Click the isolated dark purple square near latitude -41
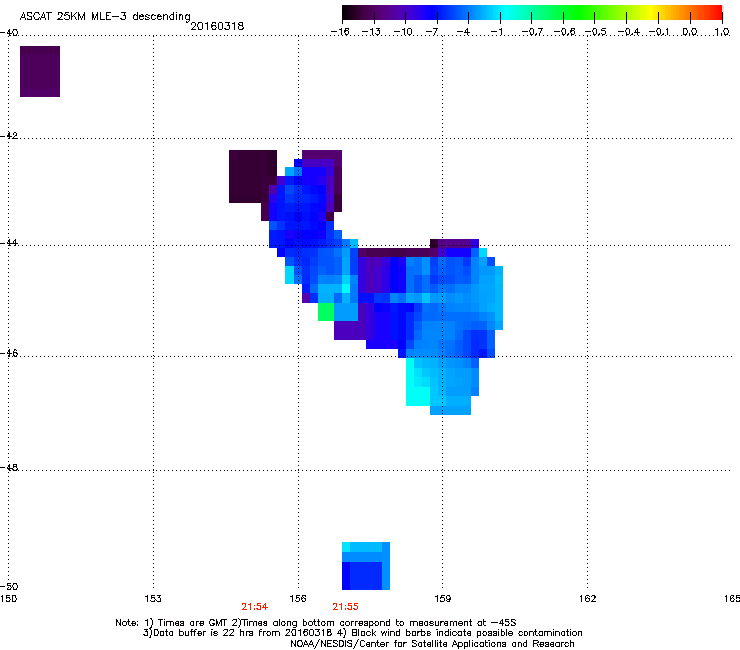The image size is (740, 650). click(x=40, y=71)
